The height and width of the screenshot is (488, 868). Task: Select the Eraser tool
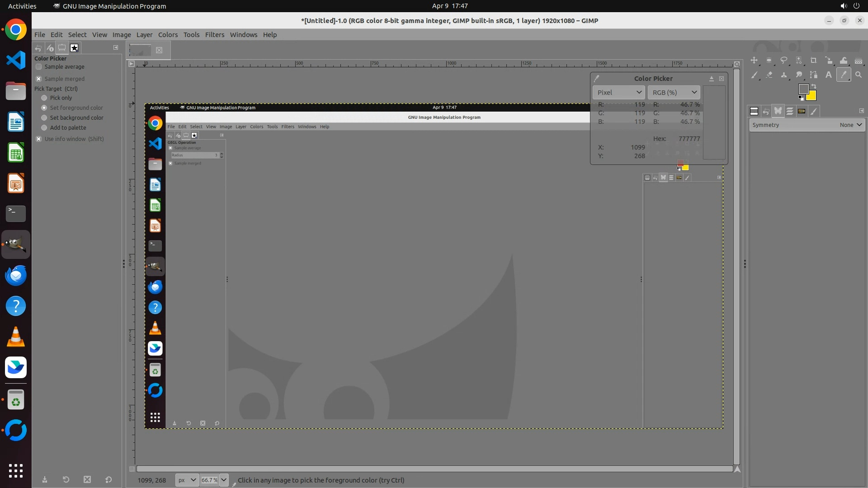[769, 75]
